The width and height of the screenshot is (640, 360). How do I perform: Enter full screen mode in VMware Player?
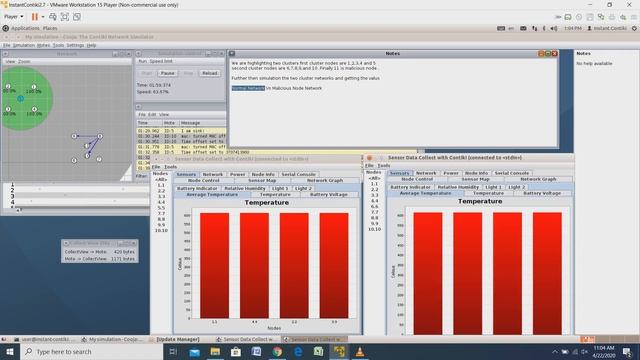[64, 17]
